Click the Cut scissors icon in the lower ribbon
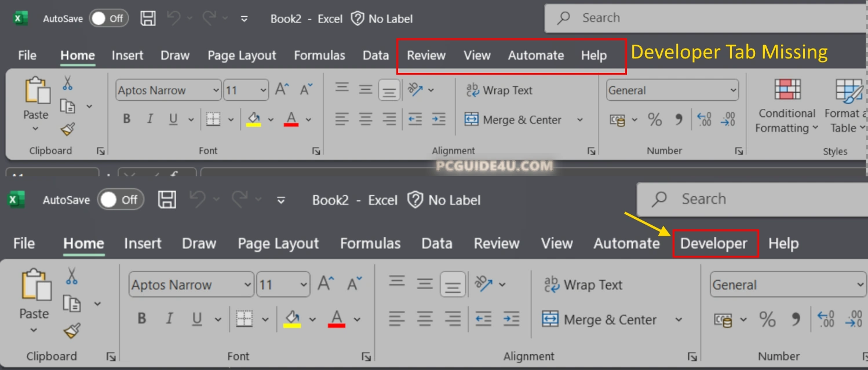 [x=71, y=276]
